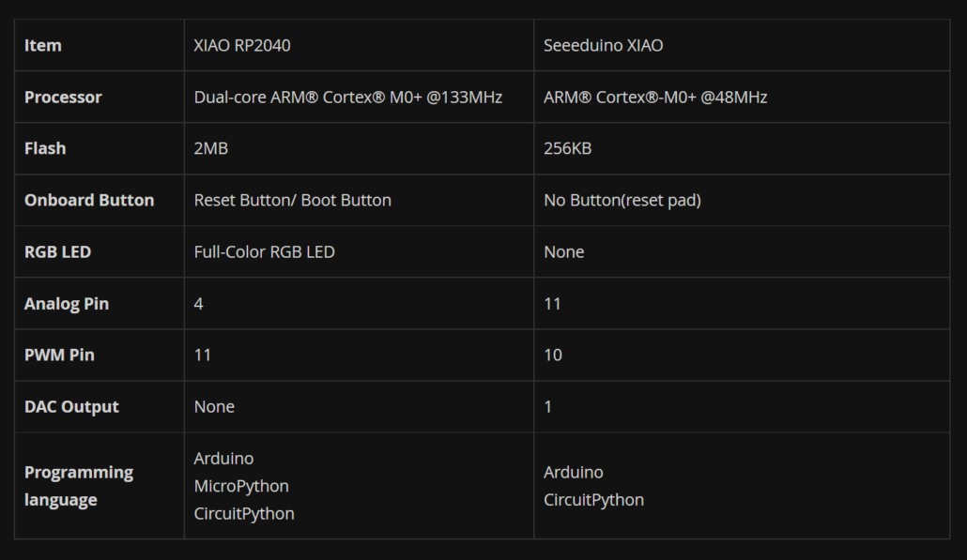
Task: Click 'Reset Button/ Boot Button' text
Action: (292, 200)
